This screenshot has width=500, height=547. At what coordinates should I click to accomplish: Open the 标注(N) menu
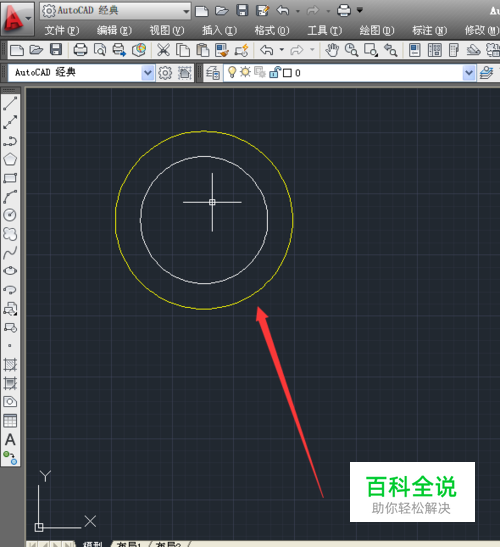tap(429, 31)
